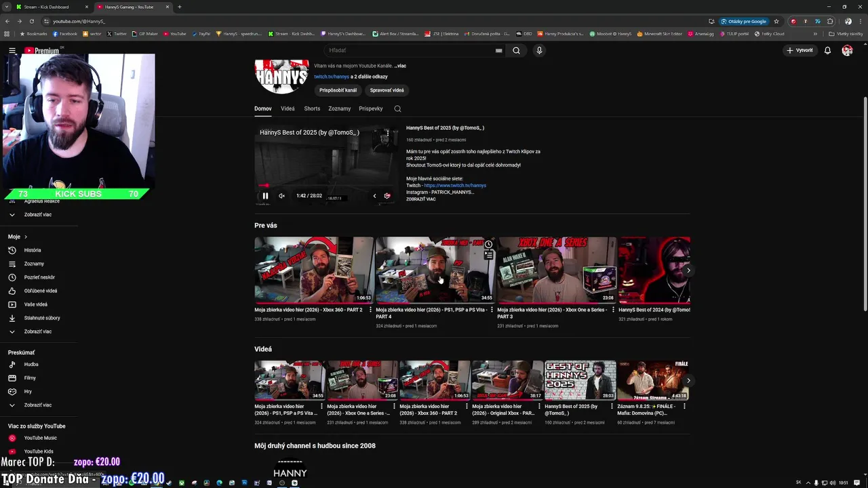This screenshot has width=868, height=488.
Task: Open the Twitter bookmark in the bookmarks bar
Action: (117, 33)
